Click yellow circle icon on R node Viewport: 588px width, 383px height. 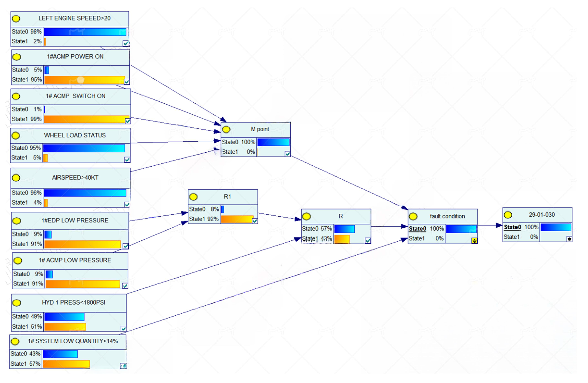pyautogui.click(x=307, y=216)
